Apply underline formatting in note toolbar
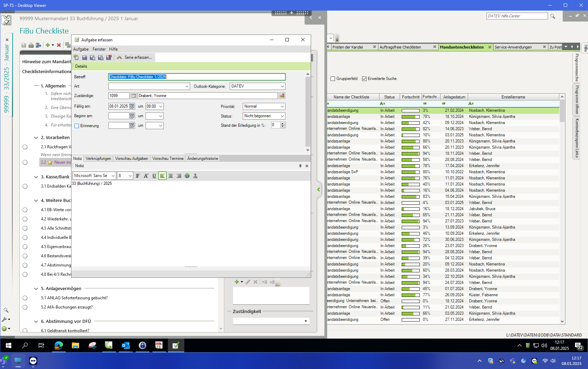The width and height of the screenshot is (588, 369). click(x=154, y=176)
